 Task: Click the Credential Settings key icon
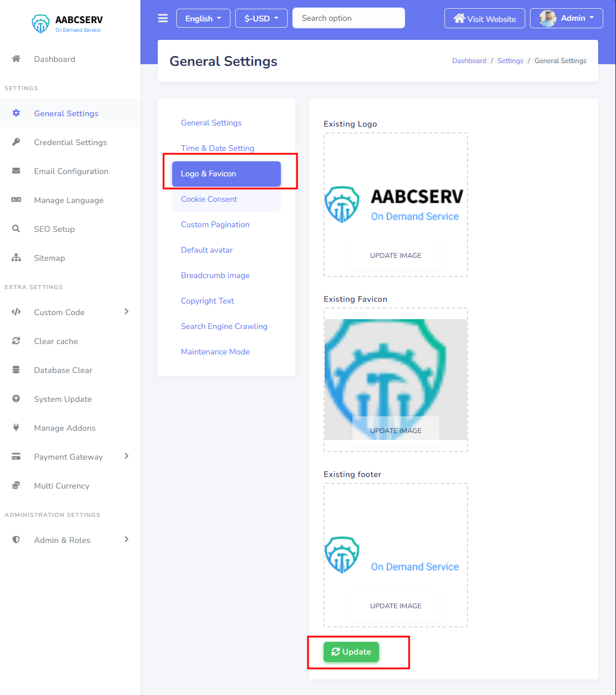16,142
